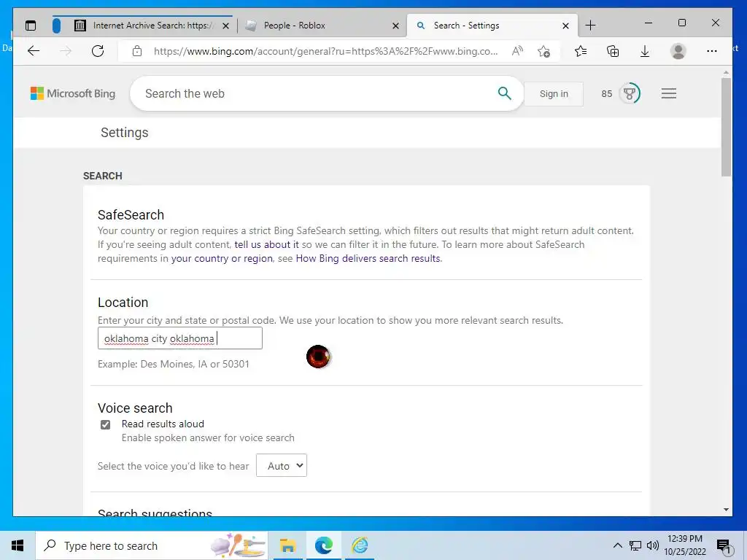
Task: Click the Sign in button
Action: coord(554,94)
